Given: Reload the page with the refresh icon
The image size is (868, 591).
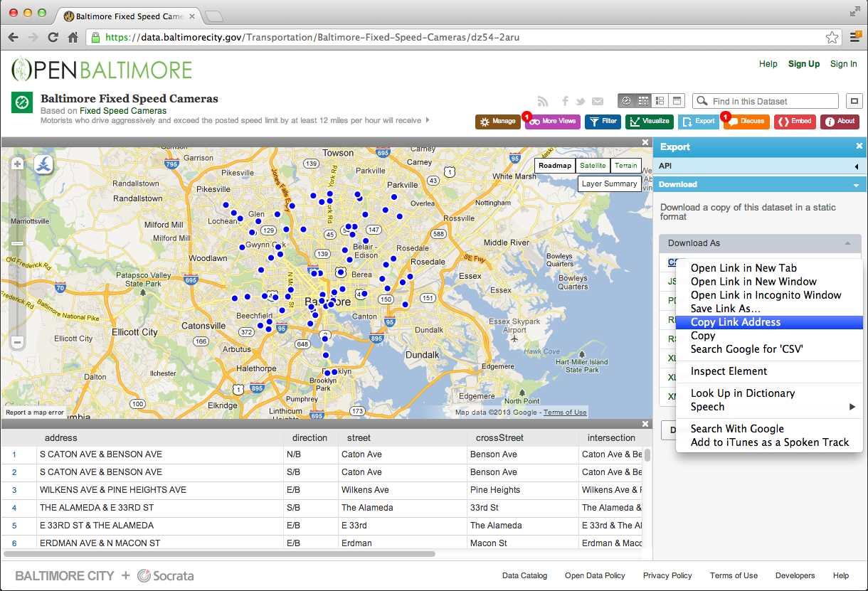Looking at the screenshot, I should [53, 37].
